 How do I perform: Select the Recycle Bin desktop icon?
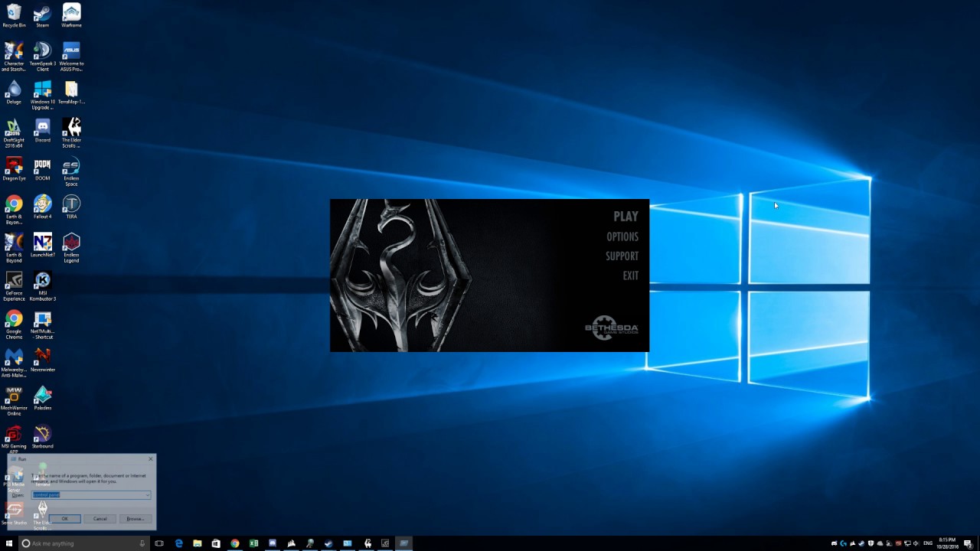[x=14, y=15]
